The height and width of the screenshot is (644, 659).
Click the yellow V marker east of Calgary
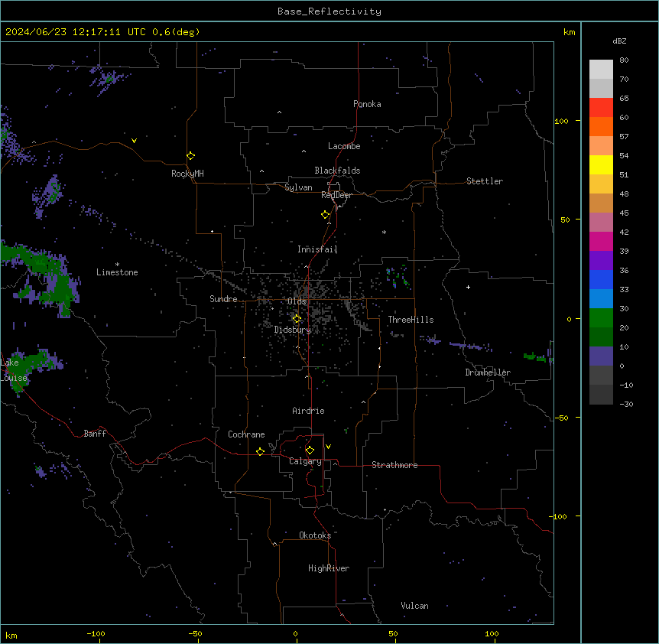pyautogui.click(x=328, y=447)
